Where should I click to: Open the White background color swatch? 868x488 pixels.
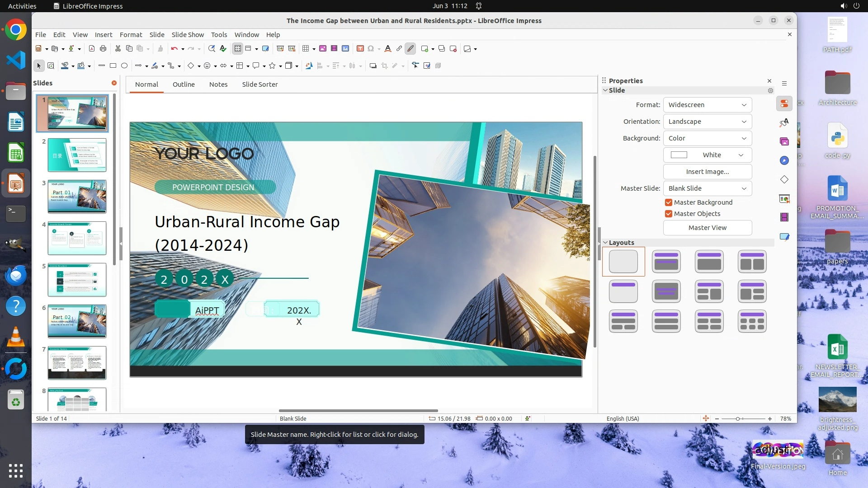click(x=707, y=155)
